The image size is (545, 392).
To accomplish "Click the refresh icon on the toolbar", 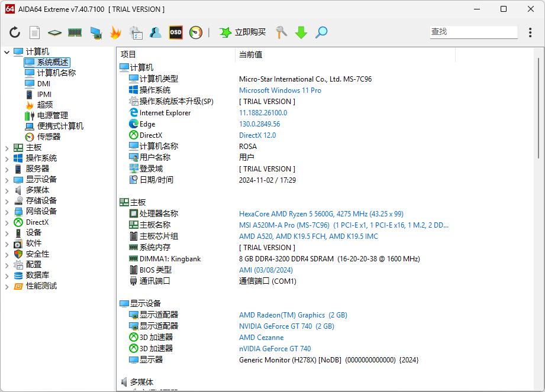I will click(15, 33).
